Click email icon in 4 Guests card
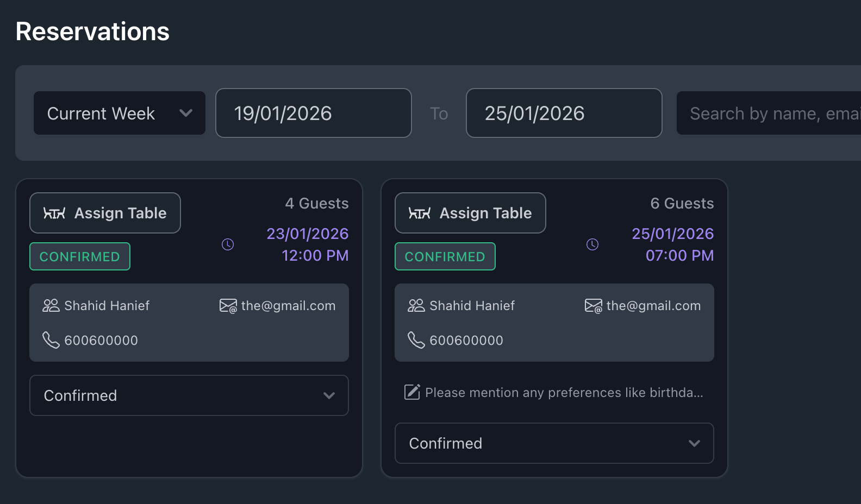This screenshot has height=504, width=861. pyautogui.click(x=228, y=306)
